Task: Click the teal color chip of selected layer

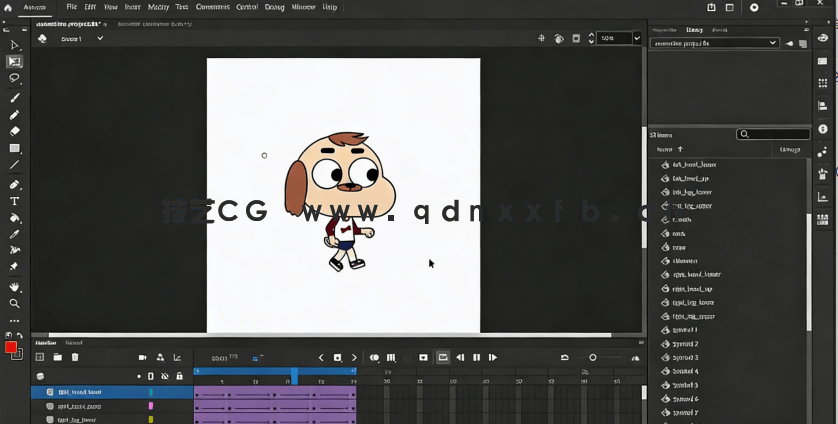Action: pos(151,392)
